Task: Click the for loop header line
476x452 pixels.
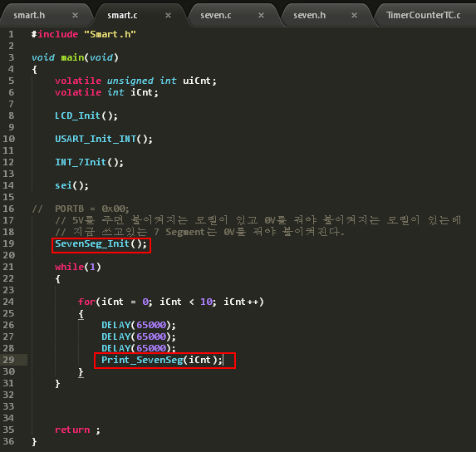Action: click(x=171, y=302)
